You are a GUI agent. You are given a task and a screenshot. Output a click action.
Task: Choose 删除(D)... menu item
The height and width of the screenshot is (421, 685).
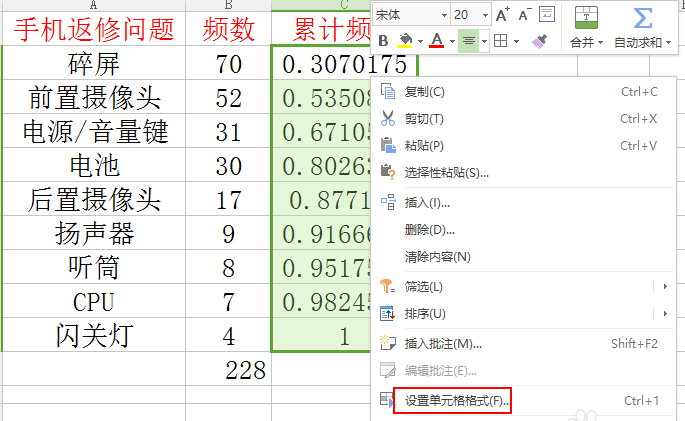pos(523,230)
